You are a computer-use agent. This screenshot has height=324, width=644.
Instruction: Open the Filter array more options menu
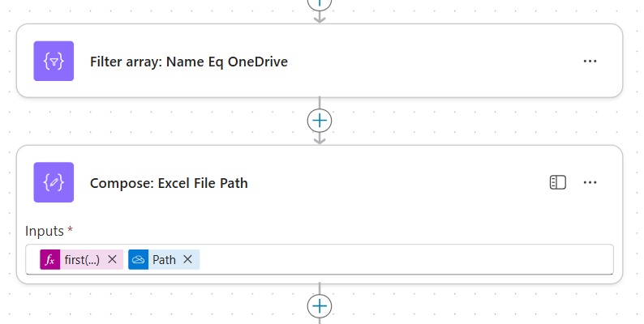click(x=590, y=62)
